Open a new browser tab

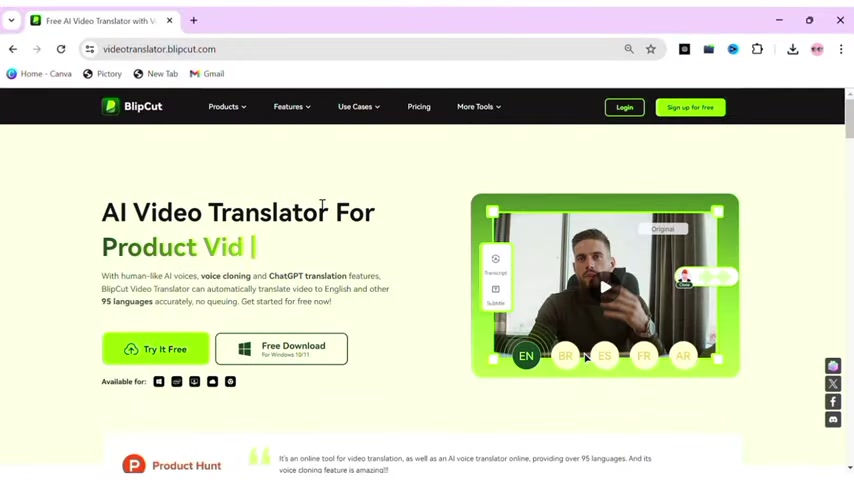[193, 21]
